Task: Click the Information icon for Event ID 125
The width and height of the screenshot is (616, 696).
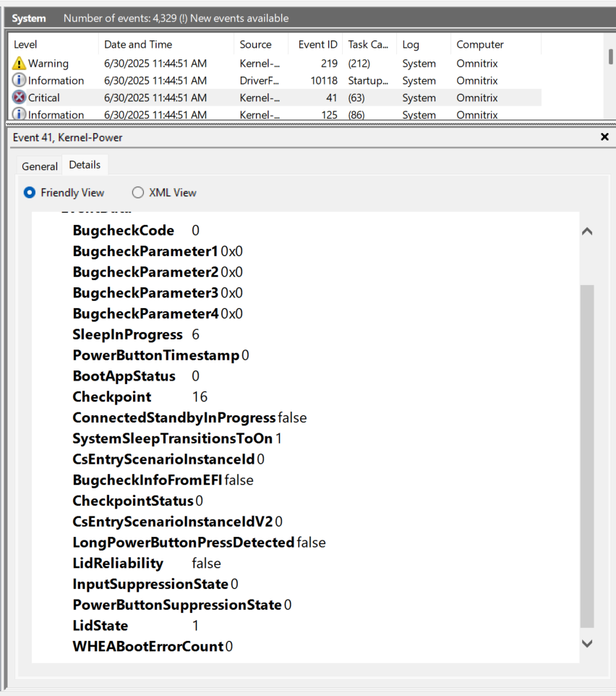Action: click(18, 114)
